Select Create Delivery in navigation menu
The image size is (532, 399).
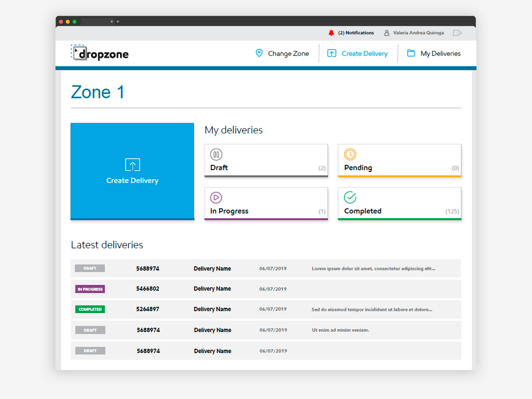click(364, 54)
